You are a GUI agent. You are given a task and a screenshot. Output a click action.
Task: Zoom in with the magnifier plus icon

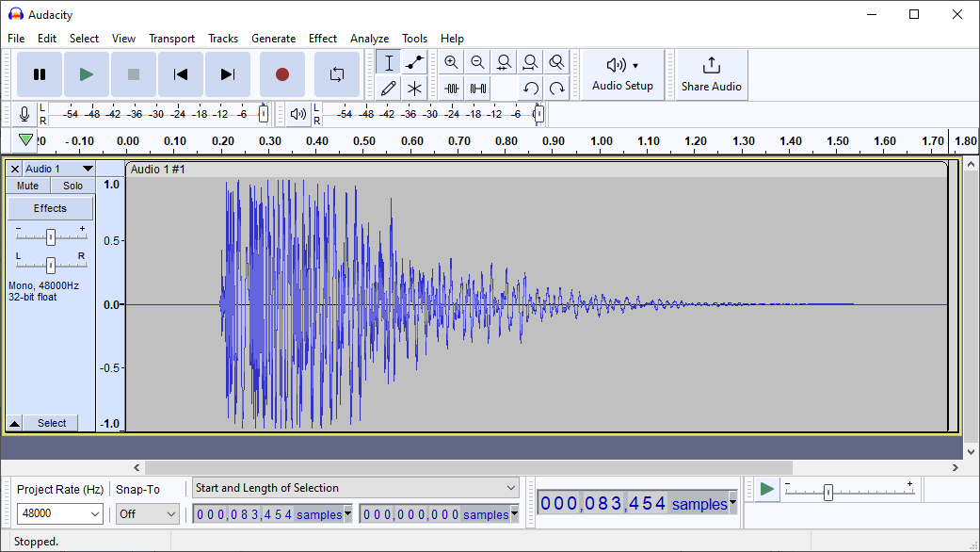click(451, 63)
